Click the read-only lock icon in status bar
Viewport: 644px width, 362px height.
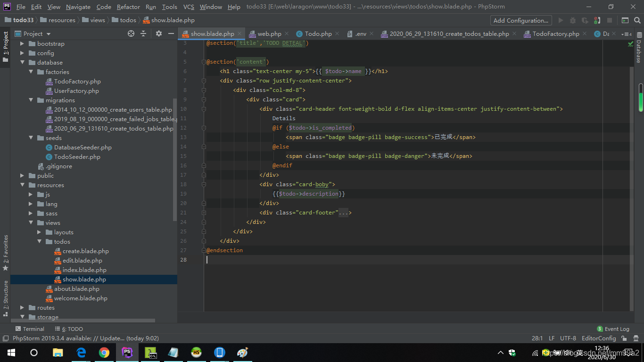point(624,338)
